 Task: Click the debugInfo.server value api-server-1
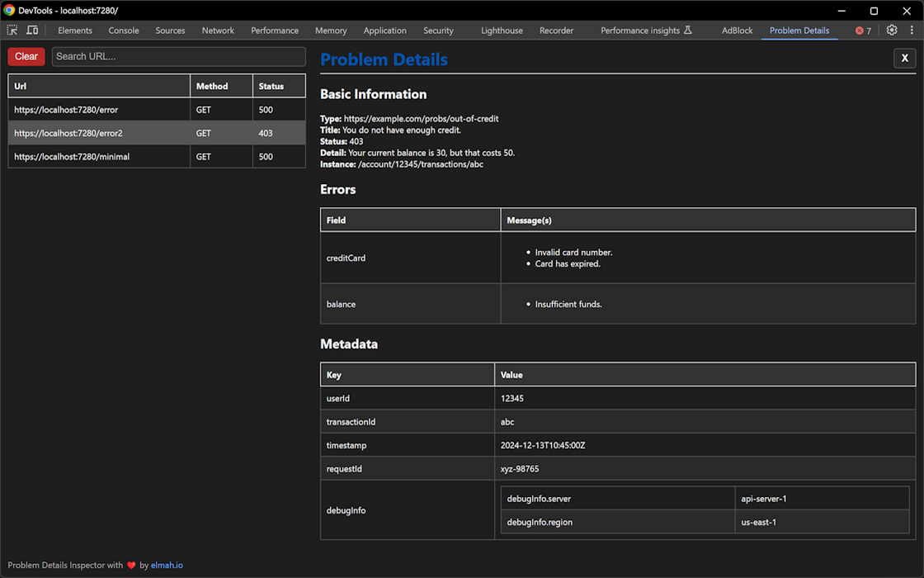click(764, 499)
